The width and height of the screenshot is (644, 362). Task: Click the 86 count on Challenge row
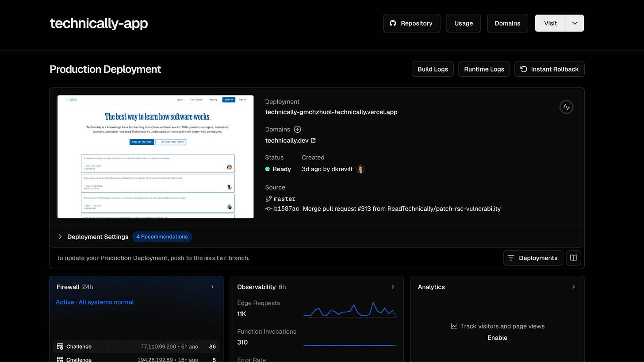(213, 347)
